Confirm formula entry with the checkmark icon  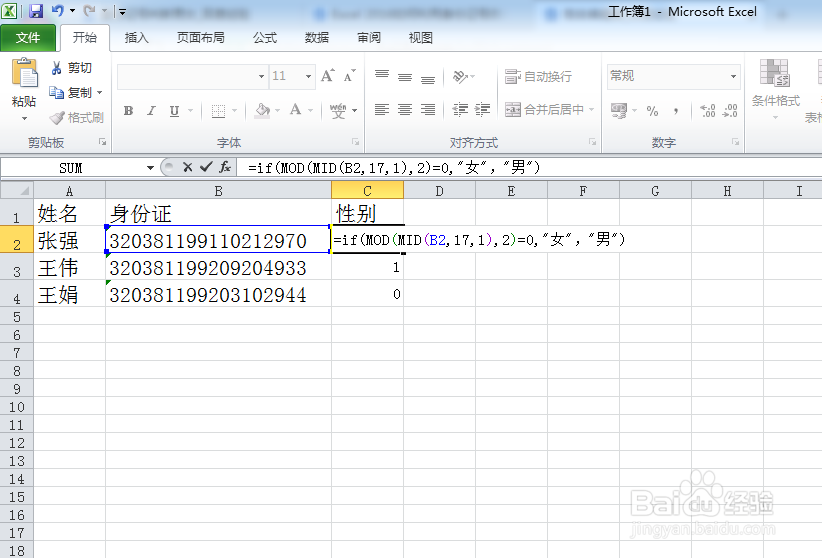pos(206,167)
